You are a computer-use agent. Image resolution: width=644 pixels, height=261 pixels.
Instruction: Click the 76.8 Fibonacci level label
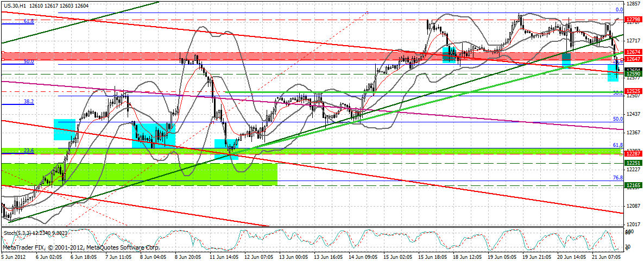[x=618, y=178]
